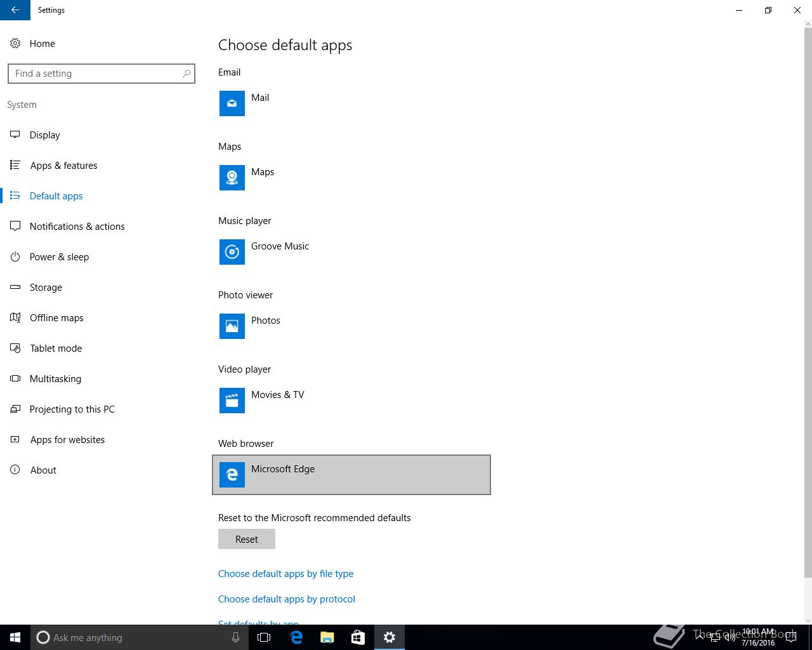Click the Maps app icon
Screen dimensions: 812x650
coord(232,178)
